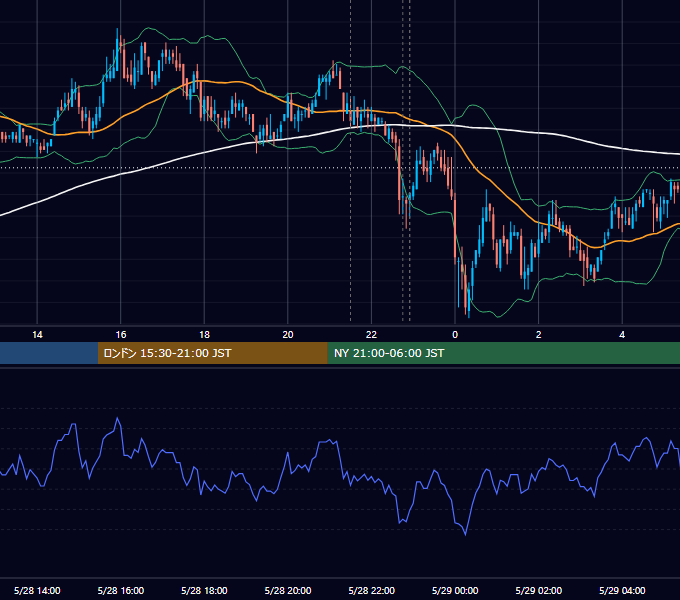This screenshot has height=600, width=680.
Task: Click hour label 18 on price chart axis
Action: (204, 335)
